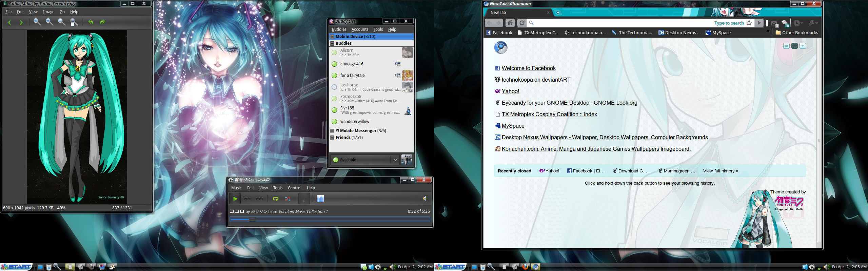Image resolution: width=868 pixels, height=271 pixels.
Task: Expand the Mobile Device buddy group
Action: point(332,37)
